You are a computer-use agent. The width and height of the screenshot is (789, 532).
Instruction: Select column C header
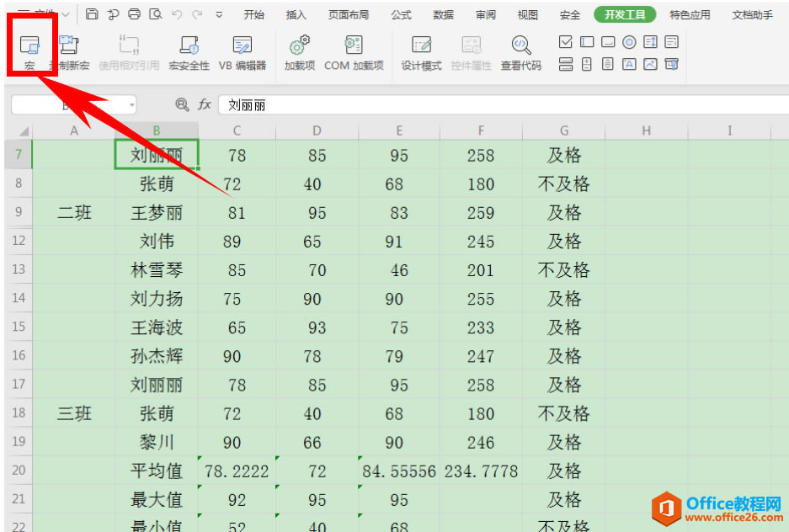tap(237, 130)
